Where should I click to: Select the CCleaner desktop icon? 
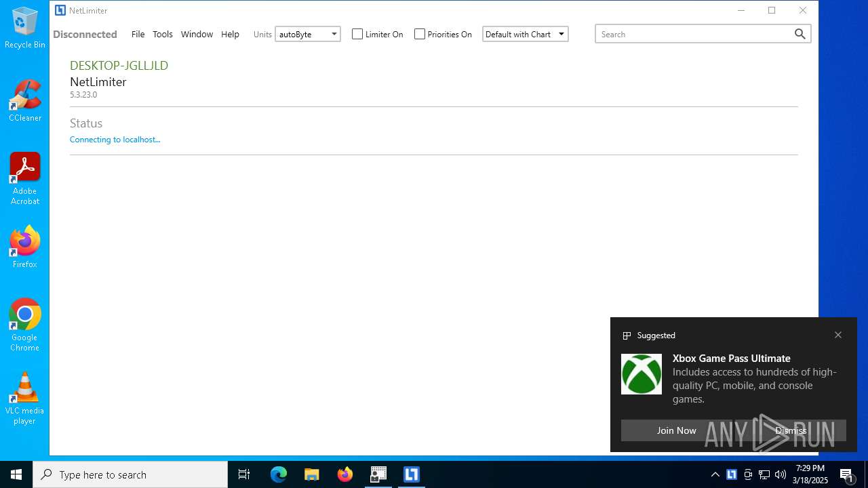coord(25,100)
